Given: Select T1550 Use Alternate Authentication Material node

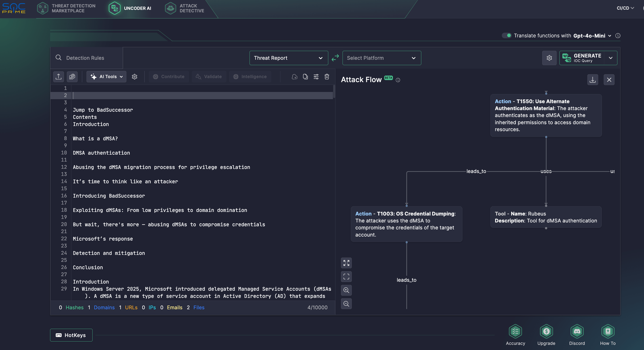Looking at the screenshot, I should point(546,115).
